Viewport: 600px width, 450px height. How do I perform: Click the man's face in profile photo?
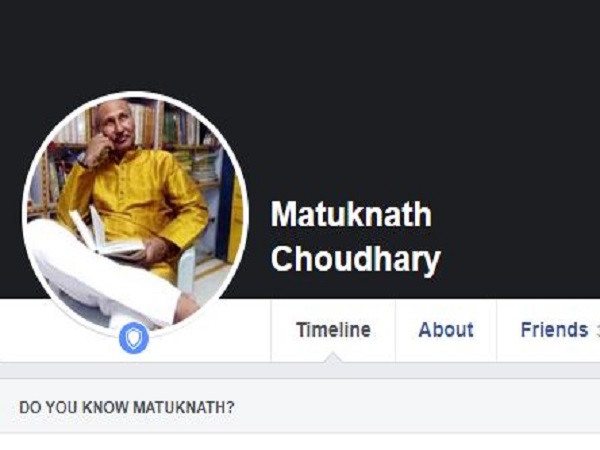coord(114,126)
